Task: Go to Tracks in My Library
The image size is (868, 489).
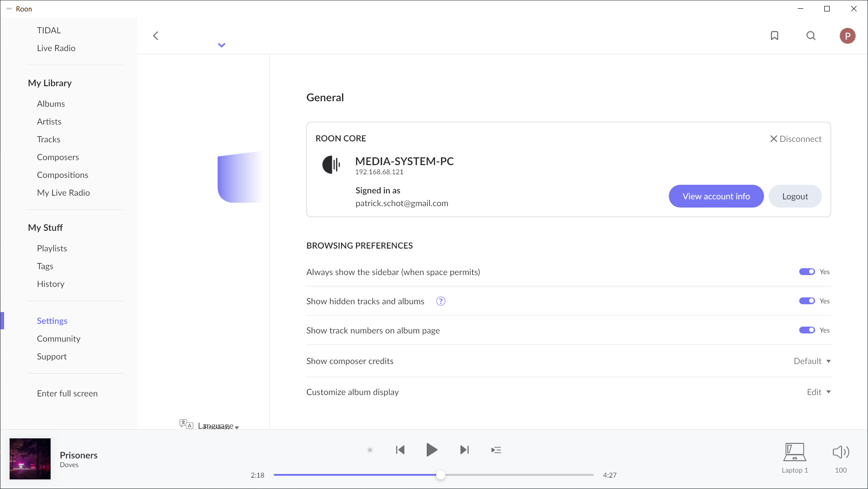Action: (48, 139)
